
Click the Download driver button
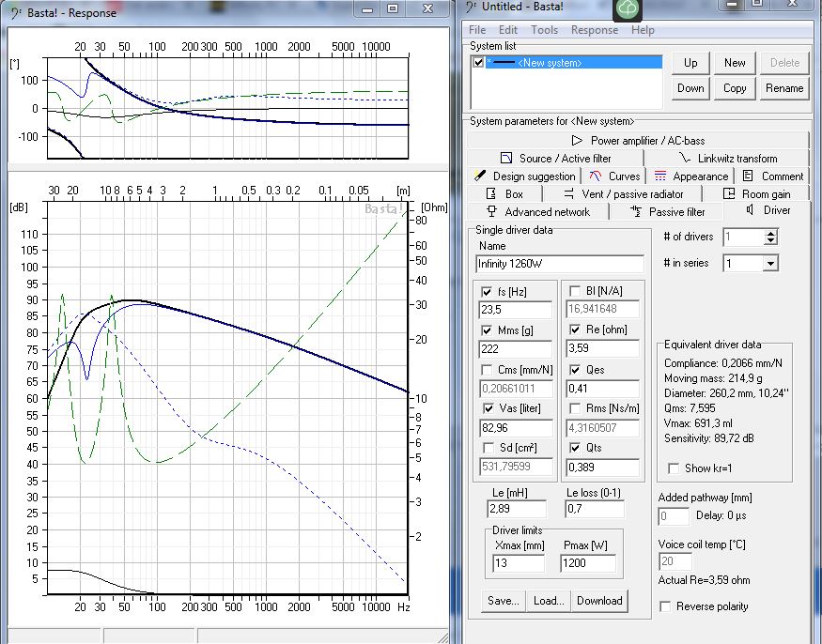(x=599, y=601)
